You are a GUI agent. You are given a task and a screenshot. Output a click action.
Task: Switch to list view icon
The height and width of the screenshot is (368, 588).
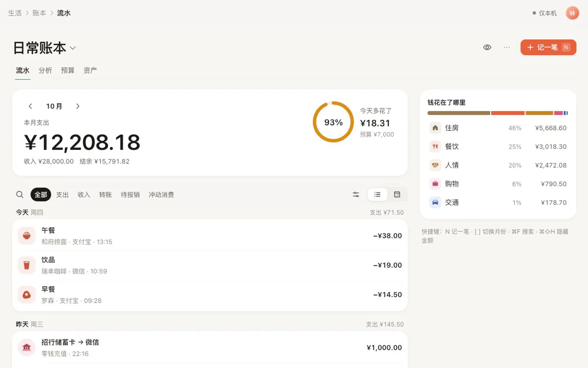point(377,194)
